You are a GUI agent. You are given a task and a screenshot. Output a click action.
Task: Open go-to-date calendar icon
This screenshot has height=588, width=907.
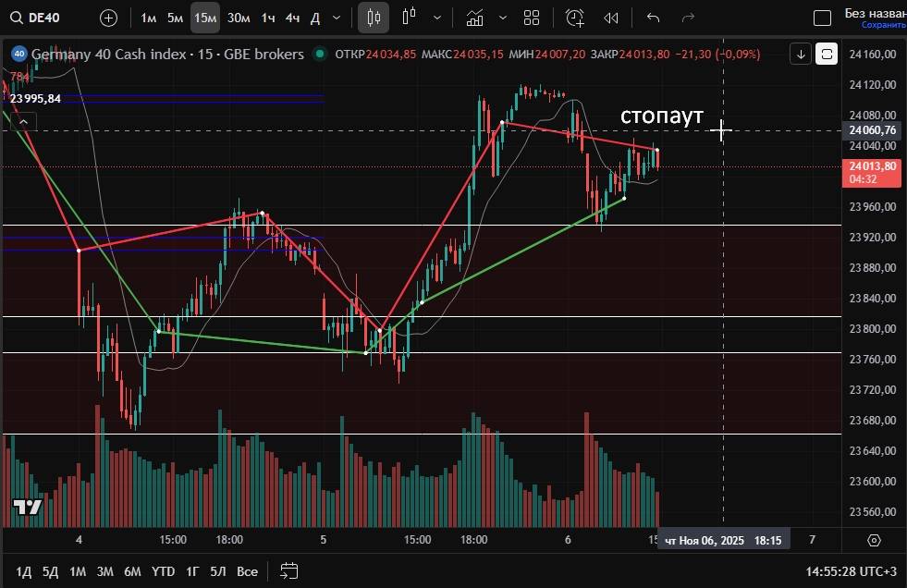tap(289, 570)
